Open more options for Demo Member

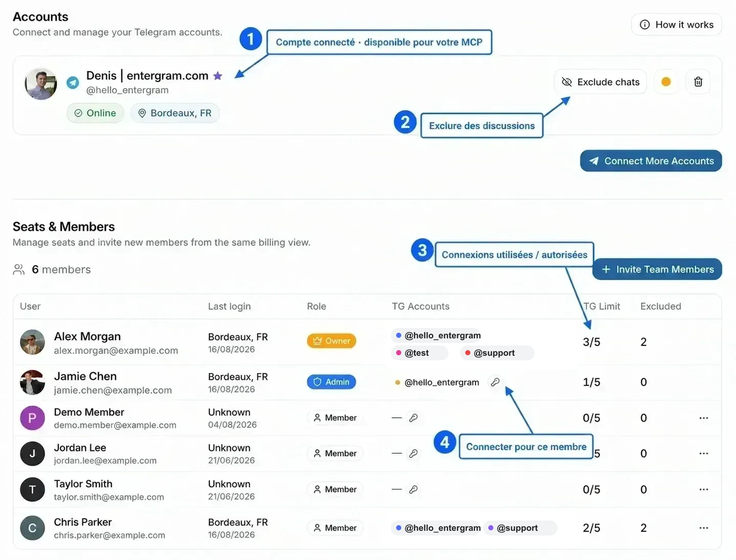(x=704, y=418)
